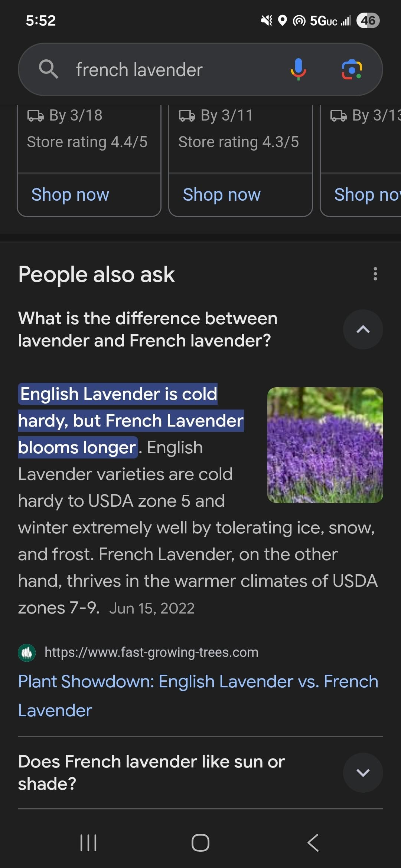Start voice search with microphone icon

click(298, 69)
